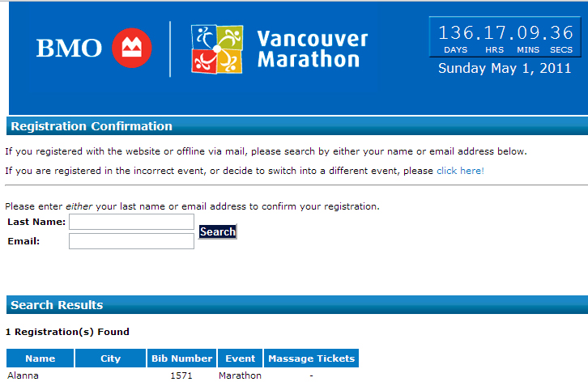This screenshot has height=386, width=588.
Task: Focus the Last Name input field
Action: (131, 222)
